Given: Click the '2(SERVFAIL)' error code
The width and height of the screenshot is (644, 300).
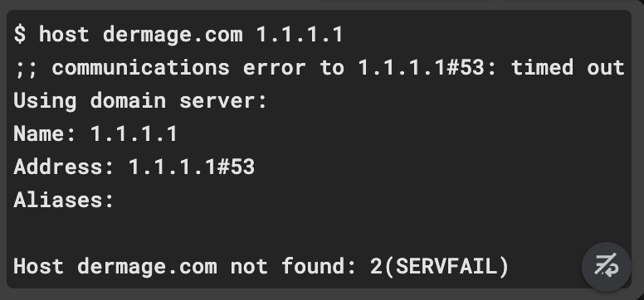Looking at the screenshot, I should 440,267.
